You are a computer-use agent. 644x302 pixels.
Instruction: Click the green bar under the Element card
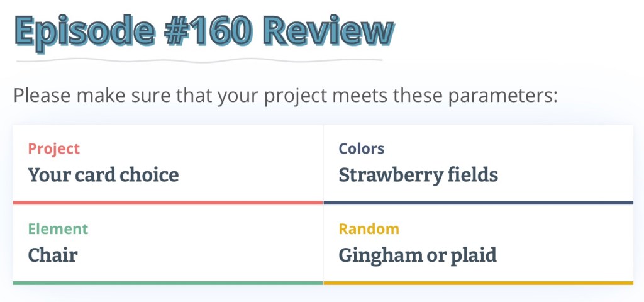coord(167,282)
